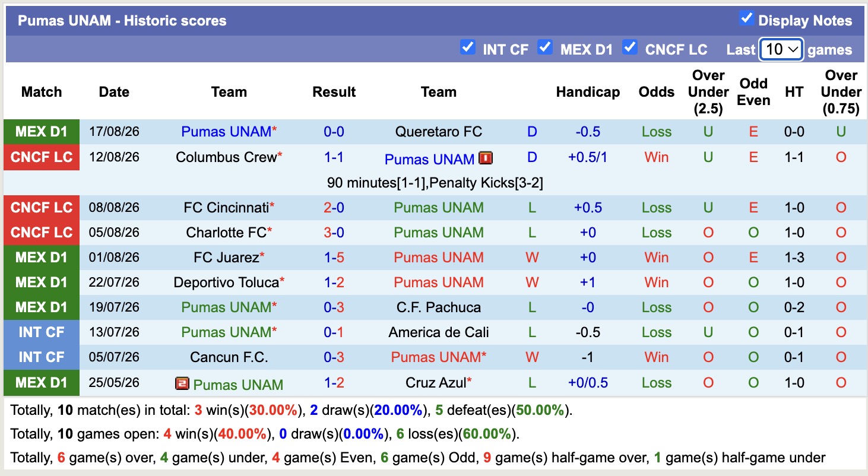Click the date 25/05/26

click(114, 383)
